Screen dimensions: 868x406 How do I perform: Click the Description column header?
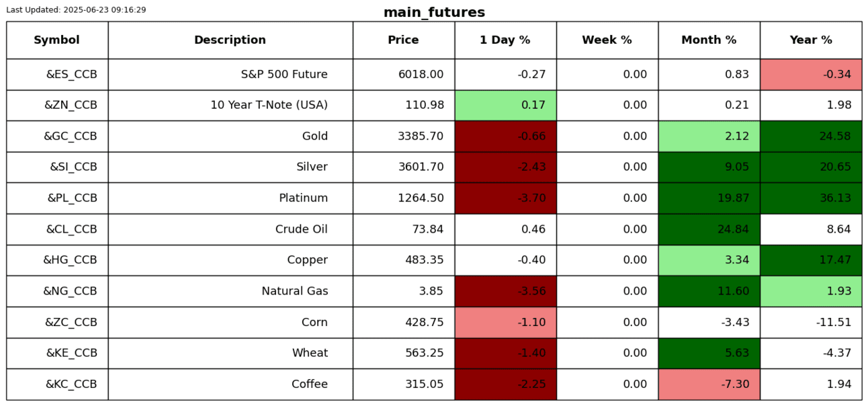point(230,40)
